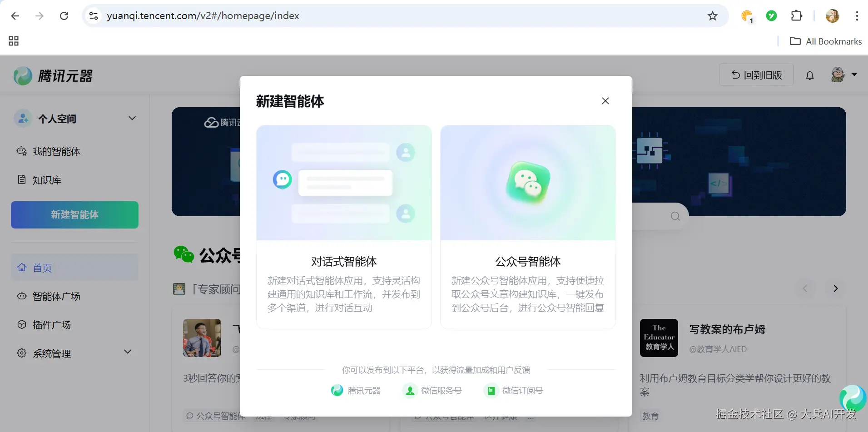This screenshot has width=868, height=432.
Task: Close the 新建智能体 dialog
Action: point(605,101)
